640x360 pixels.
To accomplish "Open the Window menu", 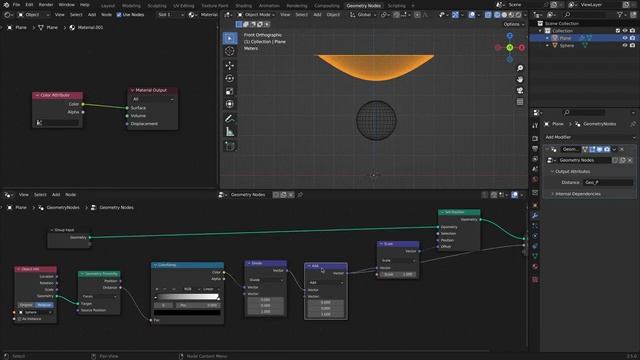I will coord(67,5).
